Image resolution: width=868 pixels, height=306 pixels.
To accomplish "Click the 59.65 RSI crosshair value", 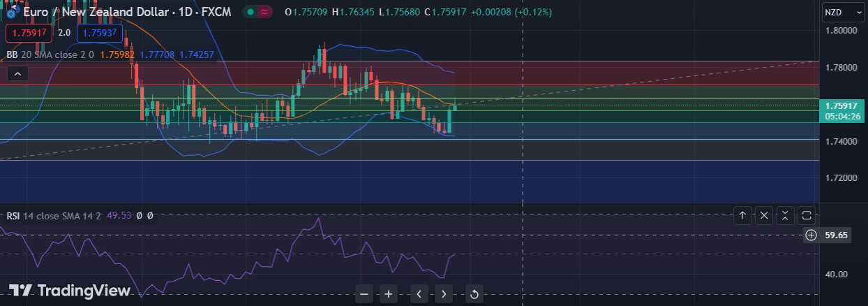I will pos(836,235).
